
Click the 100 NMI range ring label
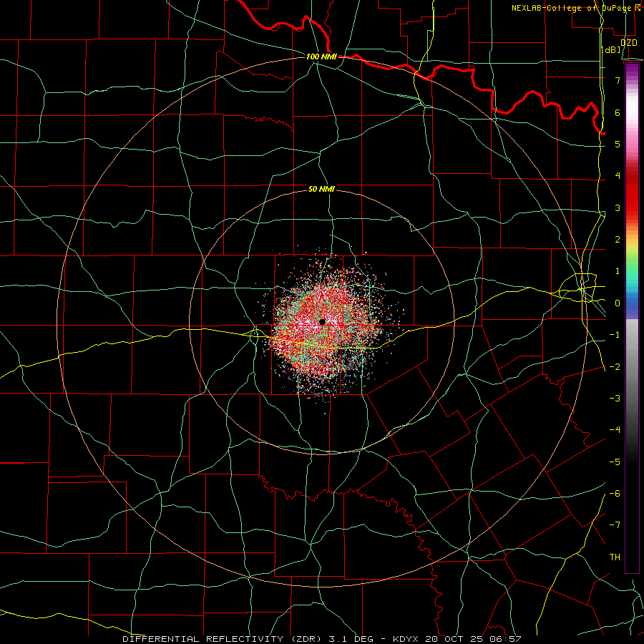tap(321, 57)
